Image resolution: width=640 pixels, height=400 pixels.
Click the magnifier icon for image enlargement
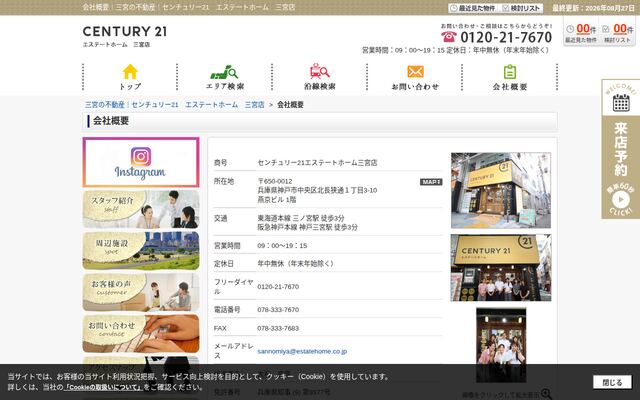pyautogui.click(x=546, y=394)
